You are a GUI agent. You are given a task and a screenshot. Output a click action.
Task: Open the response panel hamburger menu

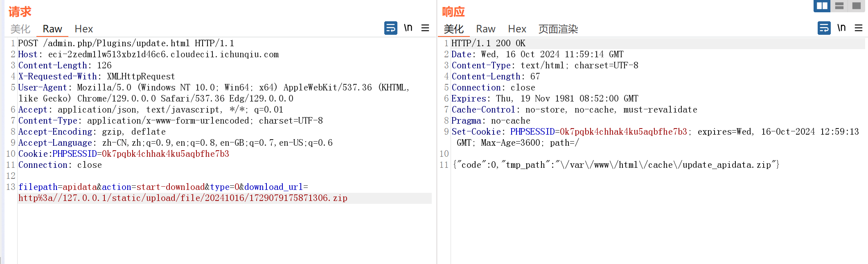point(859,28)
